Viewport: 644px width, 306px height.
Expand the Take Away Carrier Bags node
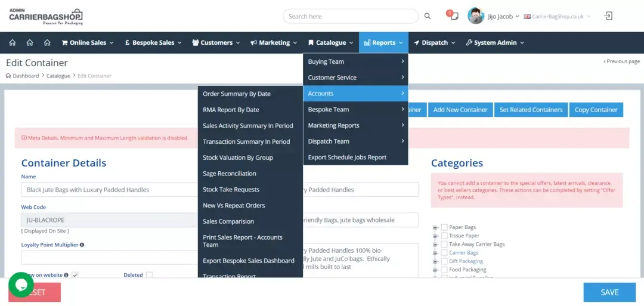pos(435,244)
